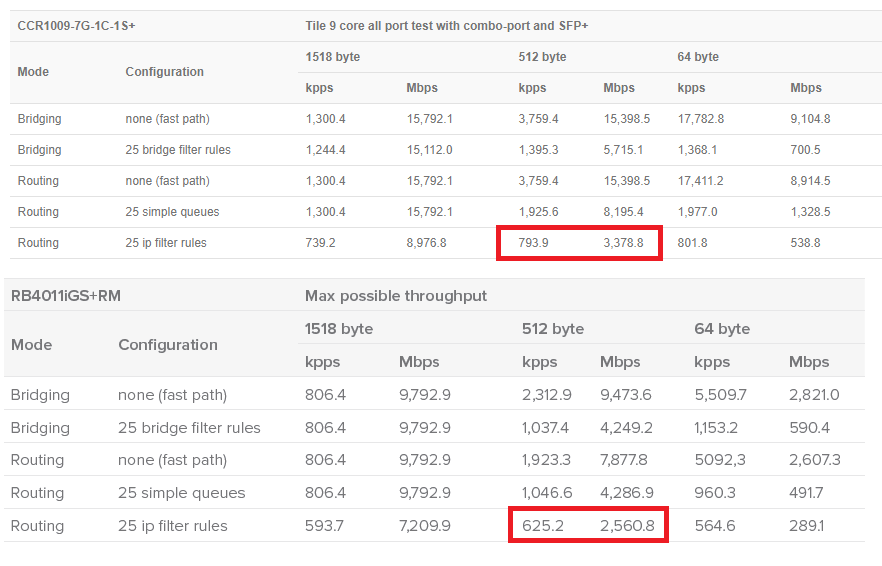Select CCR1009 value 8,914.5 Mbps
The image size is (882, 566).
point(810,181)
